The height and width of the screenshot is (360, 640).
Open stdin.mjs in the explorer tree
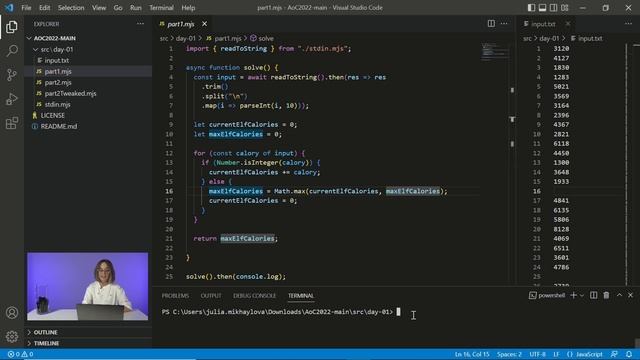pos(57,104)
